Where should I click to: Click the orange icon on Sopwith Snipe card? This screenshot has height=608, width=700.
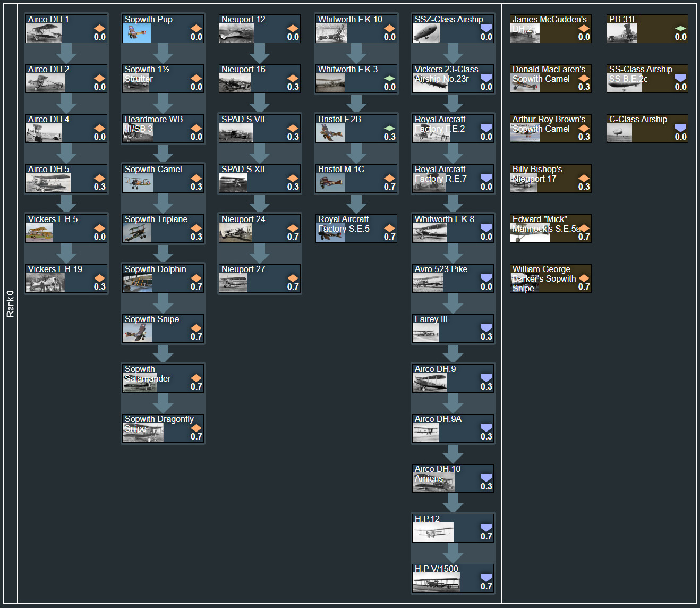click(196, 328)
